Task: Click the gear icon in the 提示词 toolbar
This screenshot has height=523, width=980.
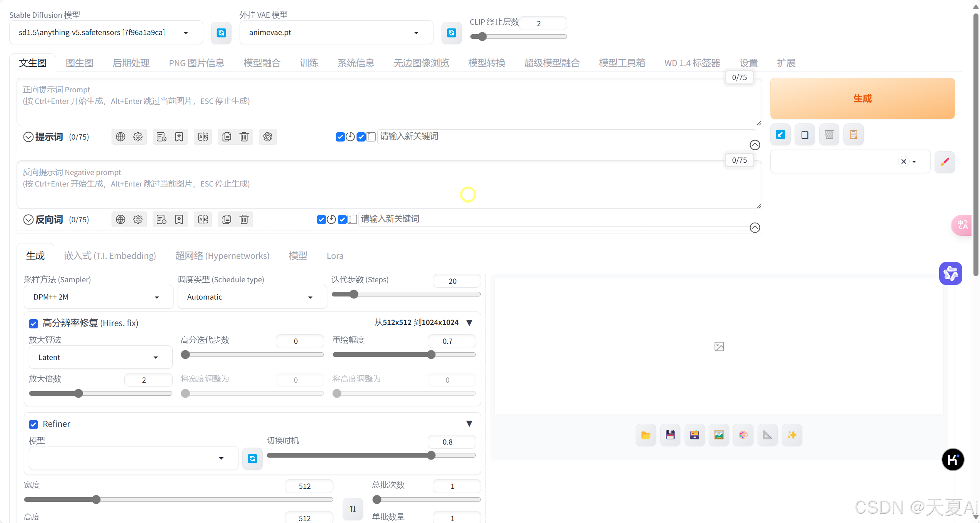Action: click(x=138, y=137)
